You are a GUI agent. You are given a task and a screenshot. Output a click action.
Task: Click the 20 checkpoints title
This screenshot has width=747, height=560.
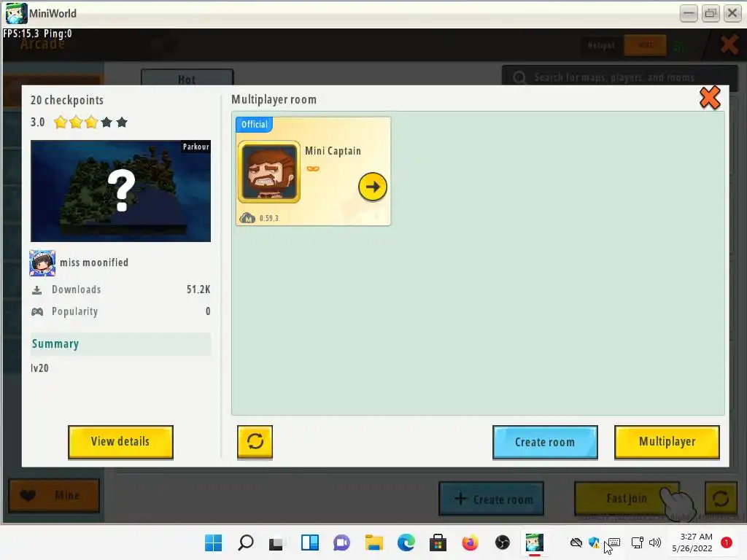click(67, 100)
